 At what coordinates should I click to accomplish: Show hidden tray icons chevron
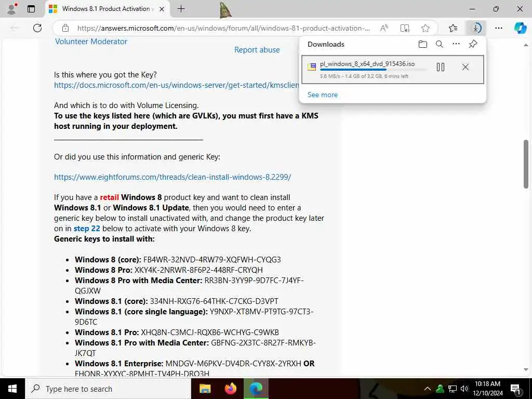428,389
